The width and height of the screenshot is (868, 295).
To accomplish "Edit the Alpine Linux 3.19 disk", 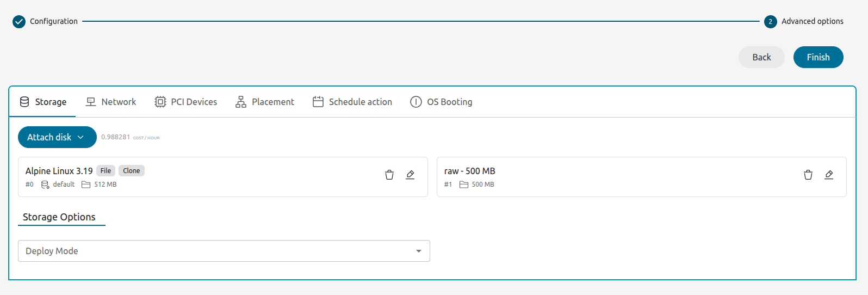I will (410, 175).
